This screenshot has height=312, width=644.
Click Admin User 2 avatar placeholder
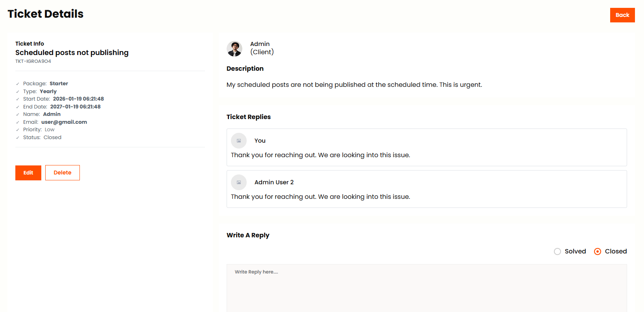coord(239,182)
